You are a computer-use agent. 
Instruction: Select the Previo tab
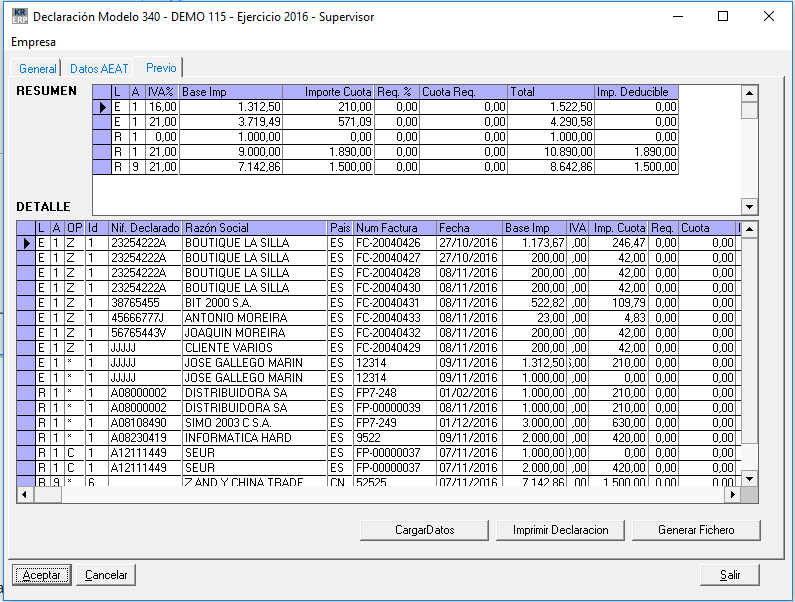coord(161,68)
